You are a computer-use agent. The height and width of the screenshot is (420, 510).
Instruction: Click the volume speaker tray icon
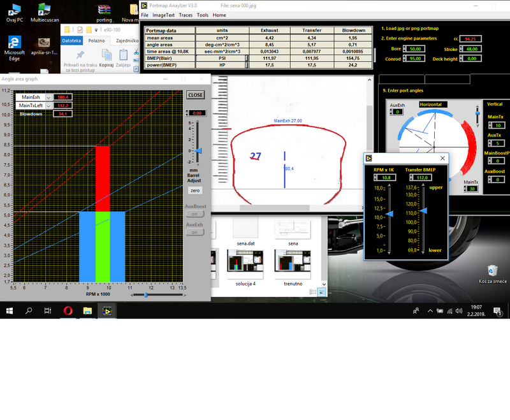point(459,311)
